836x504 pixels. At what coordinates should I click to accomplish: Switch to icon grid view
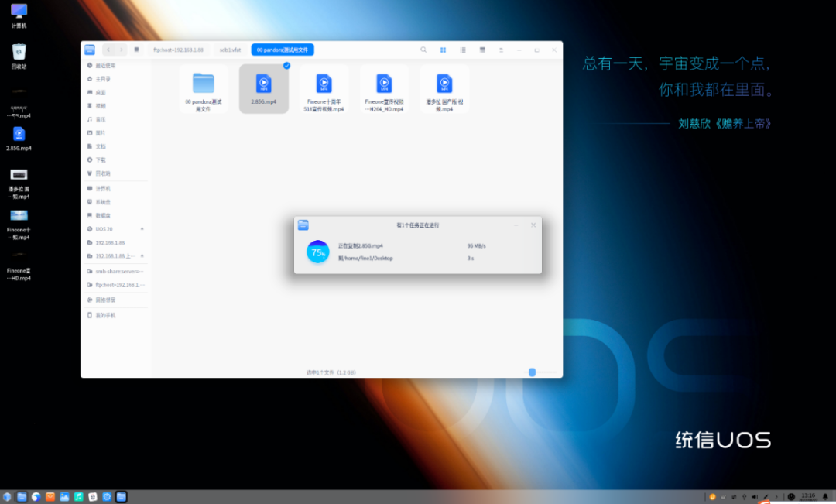pyautogui.click(x=443, y=50)
